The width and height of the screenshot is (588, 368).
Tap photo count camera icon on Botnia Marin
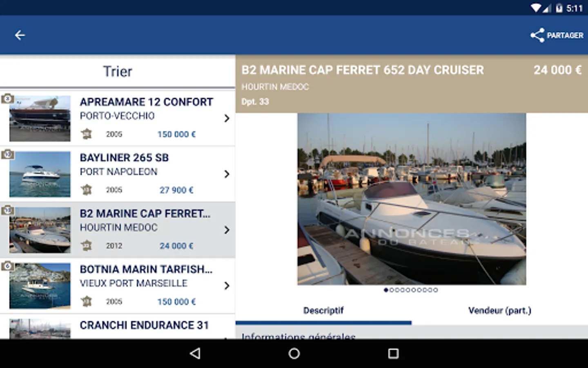tap(7, 266)
